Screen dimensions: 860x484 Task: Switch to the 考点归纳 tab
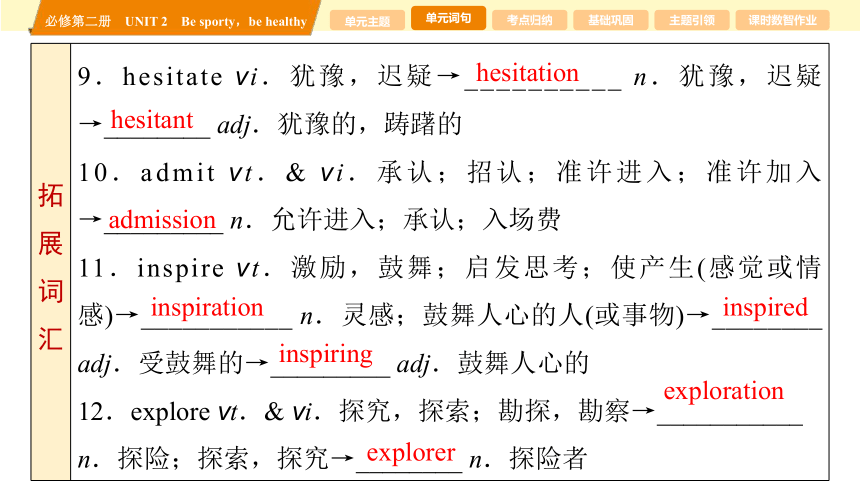coord(529,21)
